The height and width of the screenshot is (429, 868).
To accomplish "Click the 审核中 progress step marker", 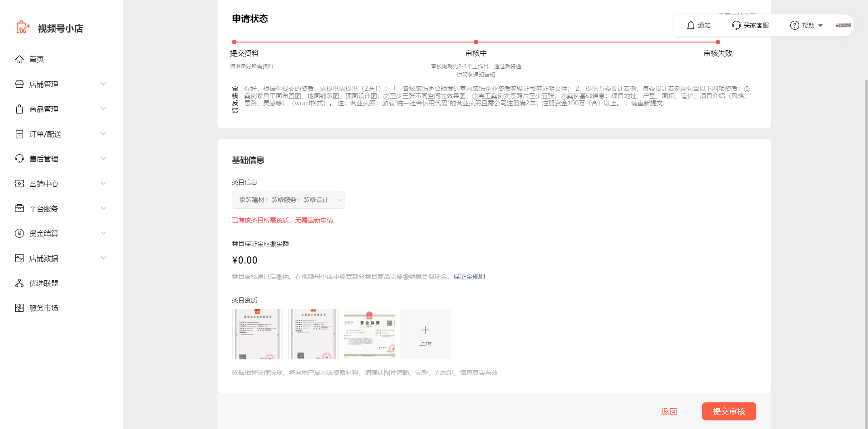I will click(476, 42).
